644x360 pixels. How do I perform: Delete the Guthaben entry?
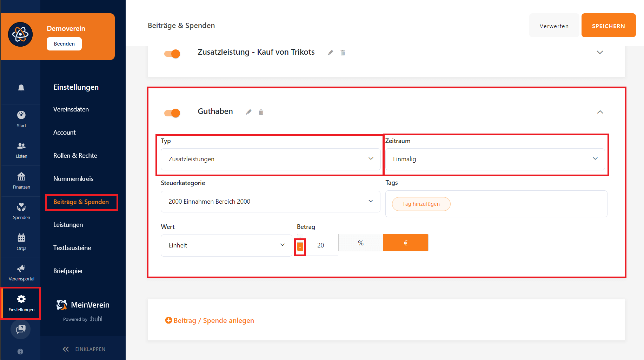(261, 112)
